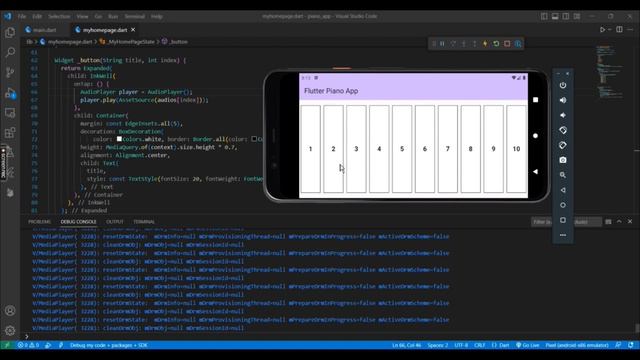This screenshot has height=360, width=640.
Task: Toggle primary sidebar layout icon in title bar
Action: pos(544,16)
